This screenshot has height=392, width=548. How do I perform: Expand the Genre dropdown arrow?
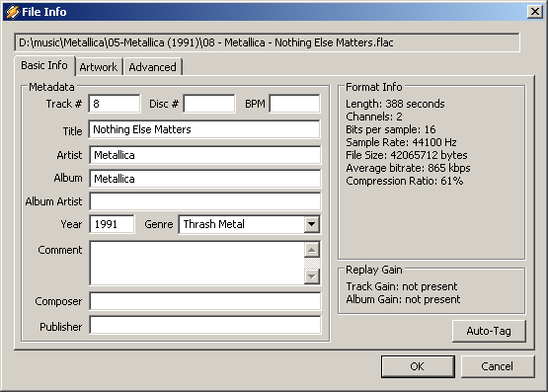[x=311, y=224]
